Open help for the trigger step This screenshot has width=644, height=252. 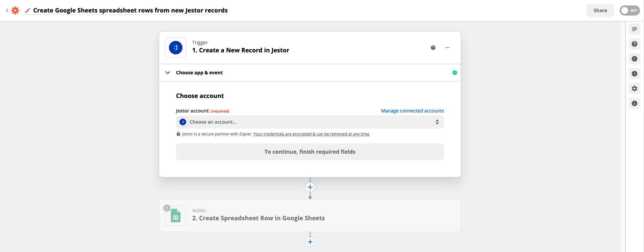point(433,48)
